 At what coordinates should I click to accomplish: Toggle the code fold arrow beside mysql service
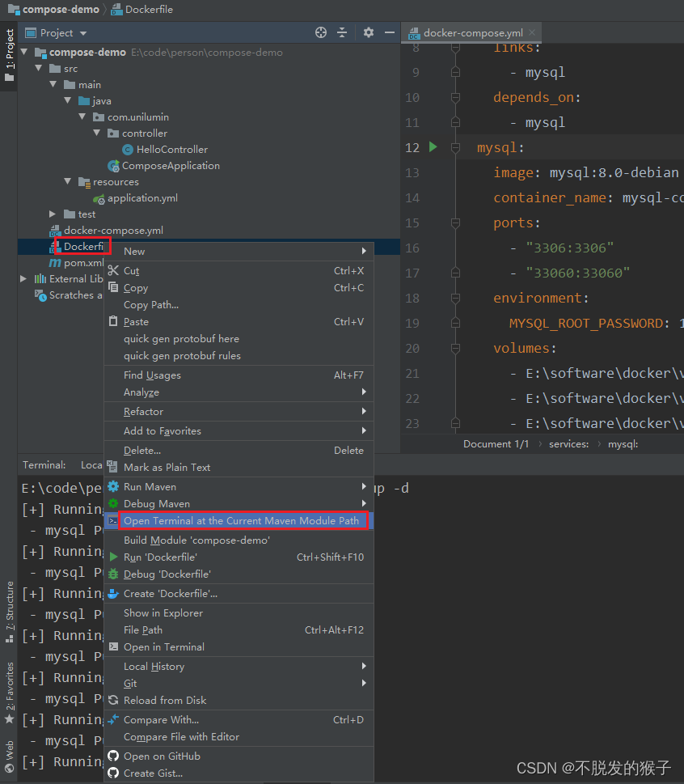click(455, 148)
